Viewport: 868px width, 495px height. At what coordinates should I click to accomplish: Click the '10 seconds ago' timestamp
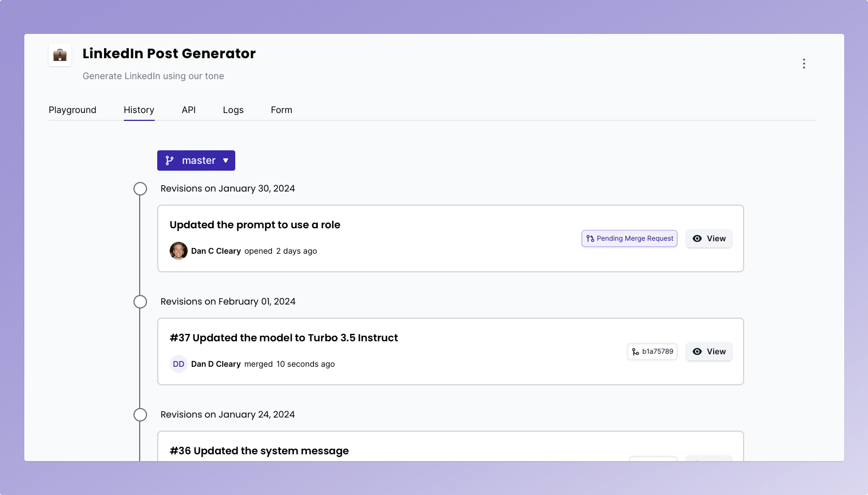coord(305,364)
